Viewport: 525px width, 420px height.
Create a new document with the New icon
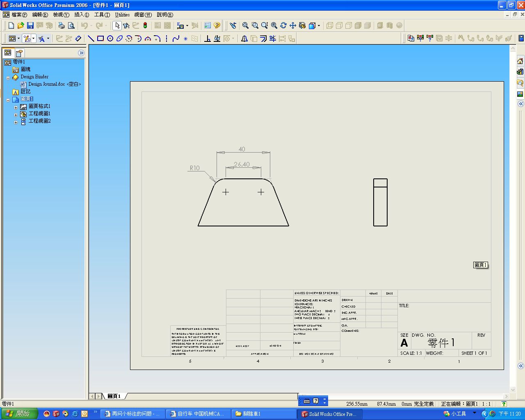(x=11, y=25)
